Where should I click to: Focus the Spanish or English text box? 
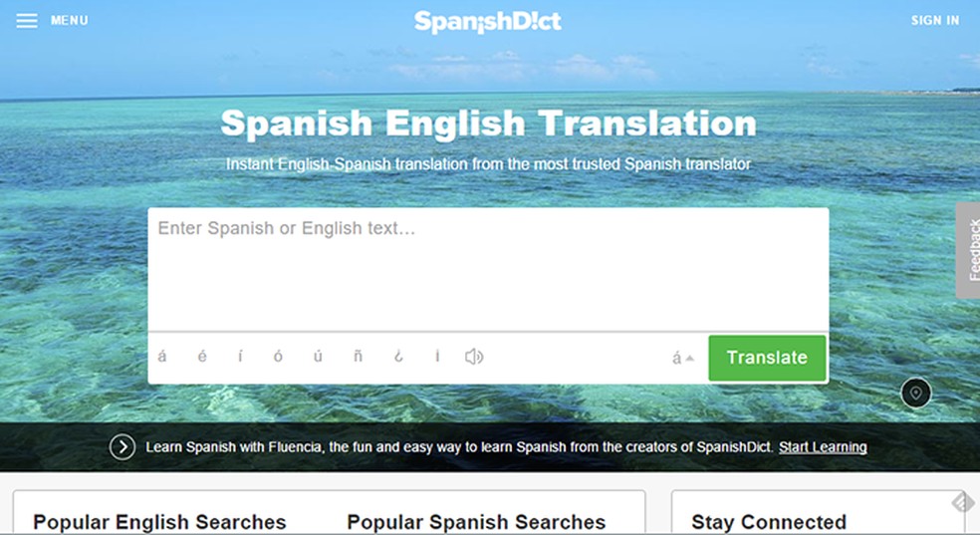[x=488, y=269]
